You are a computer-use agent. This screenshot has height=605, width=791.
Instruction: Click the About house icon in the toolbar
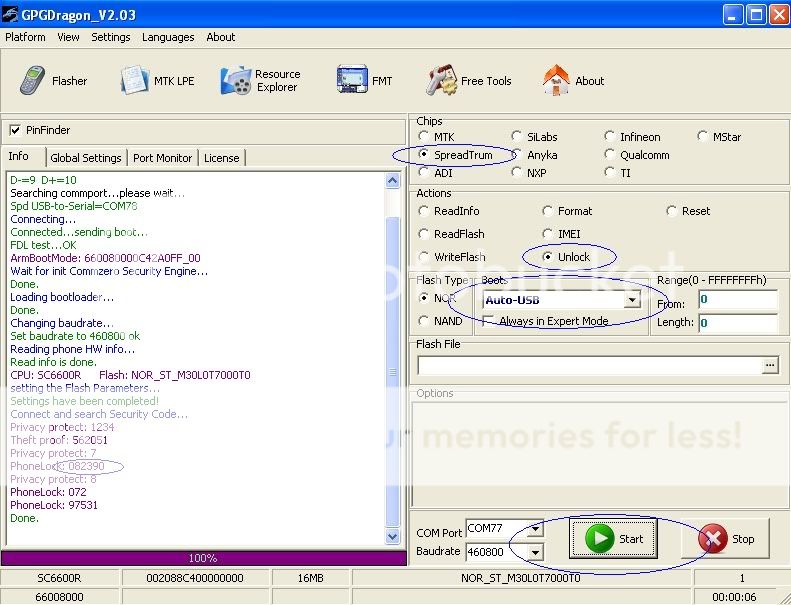coord(555,81)
